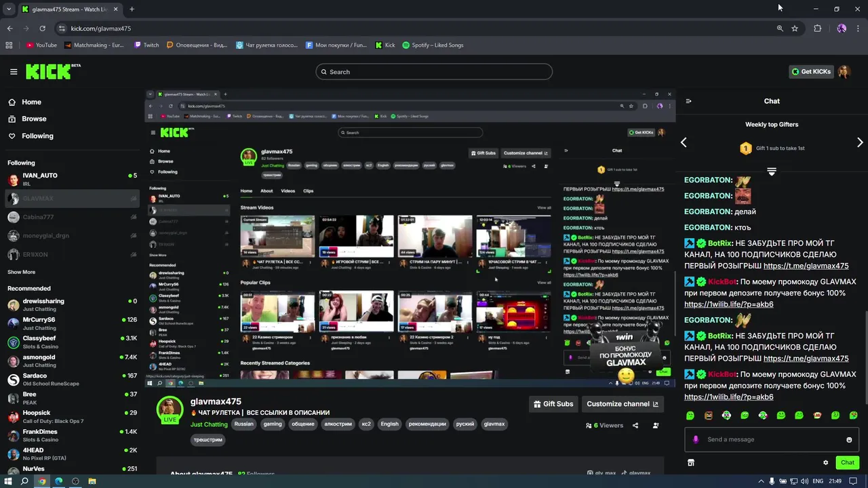Collapse the chat panel with the arrow icon

[689, 101]
